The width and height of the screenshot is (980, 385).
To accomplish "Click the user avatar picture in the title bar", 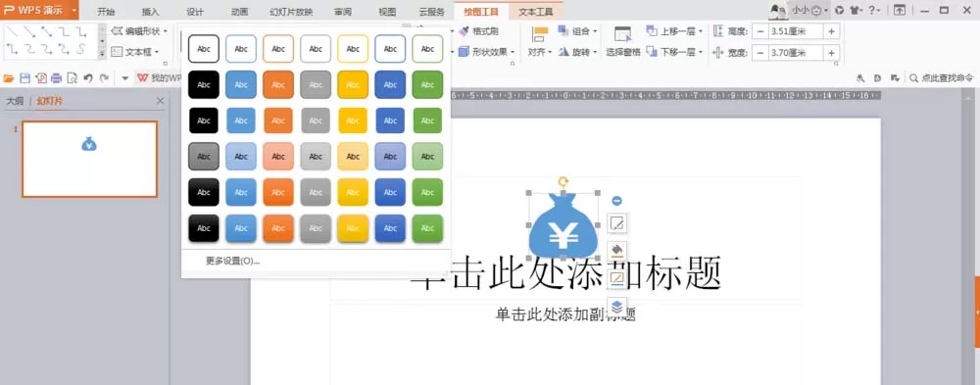I will (x=778, y=10).
